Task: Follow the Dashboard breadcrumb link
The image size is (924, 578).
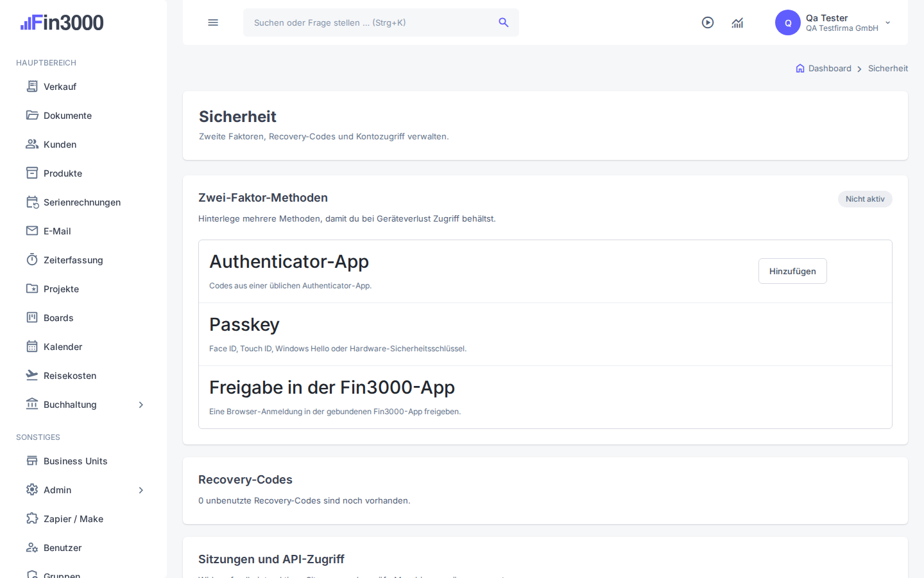Action: pyautogui.click(x=830, y=68)
